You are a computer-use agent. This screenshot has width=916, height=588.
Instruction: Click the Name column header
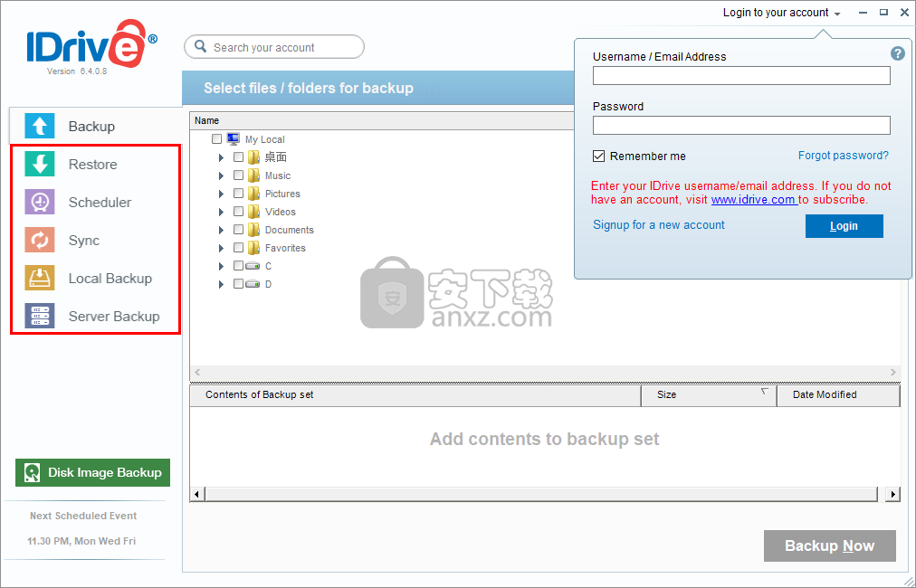click(382, 121)
